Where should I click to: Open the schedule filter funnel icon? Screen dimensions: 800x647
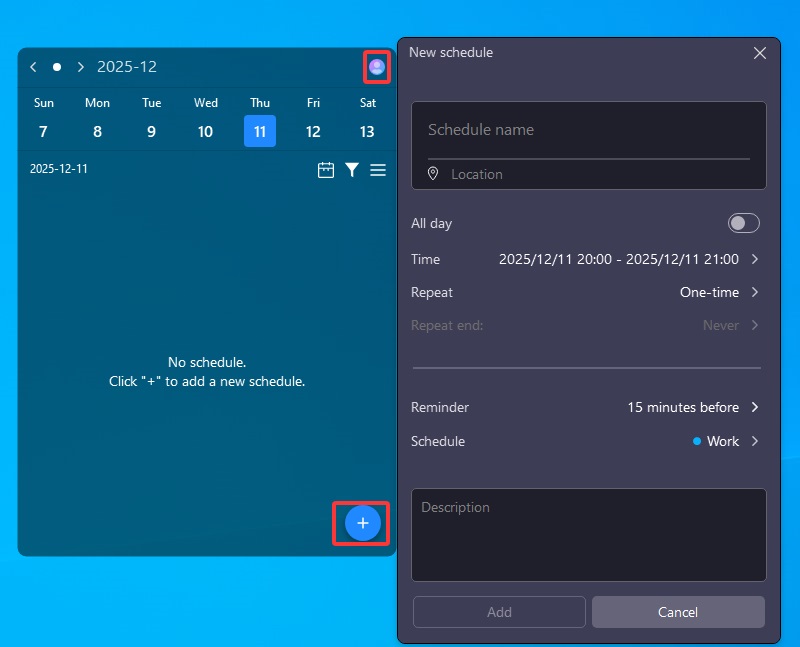pos(352,170)
